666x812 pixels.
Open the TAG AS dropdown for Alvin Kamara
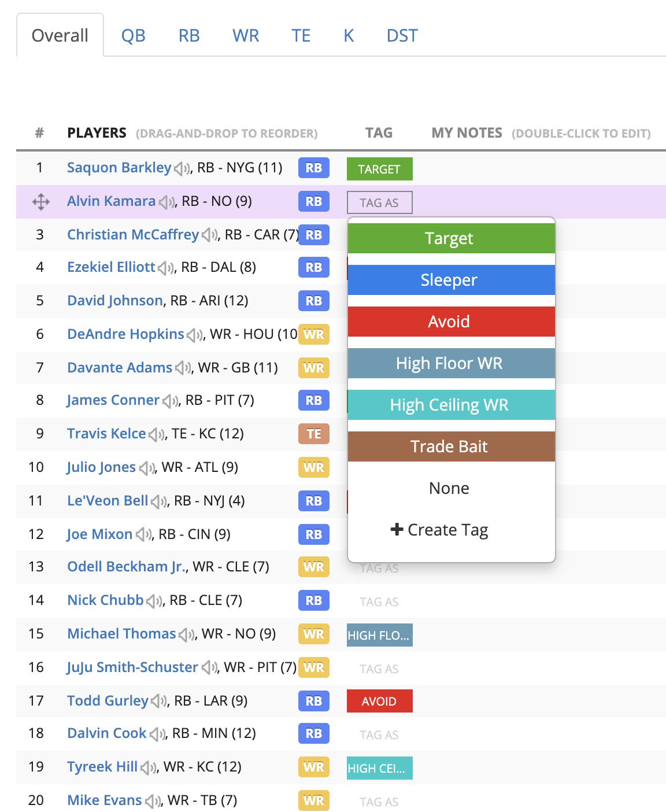(380, 202)
